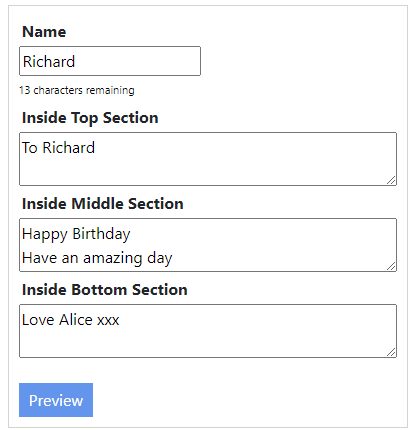
Task: Click empty space below 'Love Alice xxx' line
Action: pos(200,343)
